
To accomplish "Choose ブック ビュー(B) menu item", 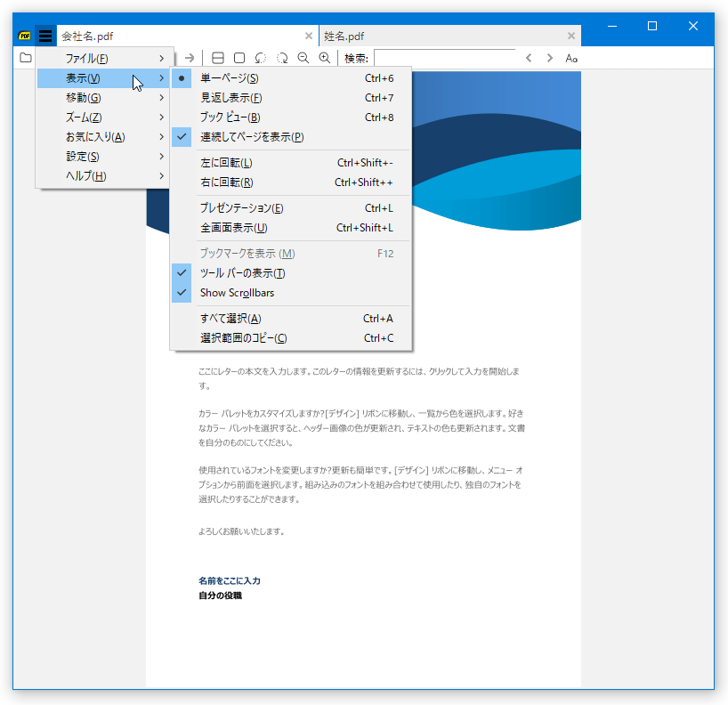I will click(x=291, y=117).
